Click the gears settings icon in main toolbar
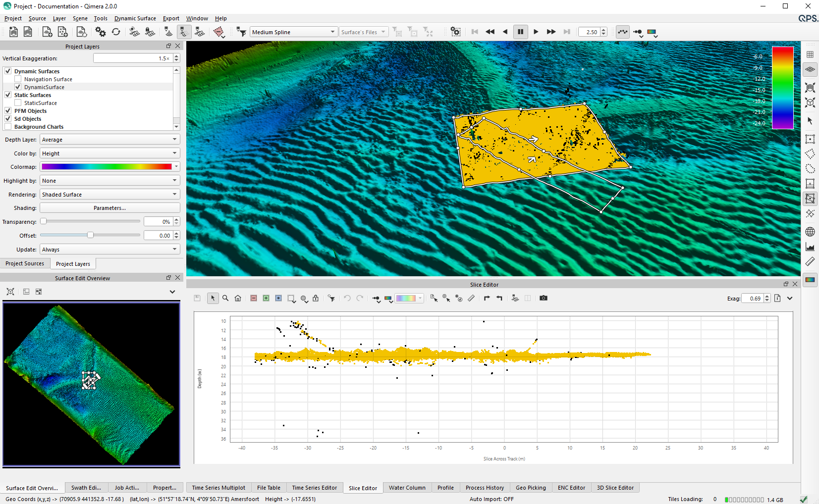Image resolution: width=819 pixels, height=504 pixels. [101, 32]
